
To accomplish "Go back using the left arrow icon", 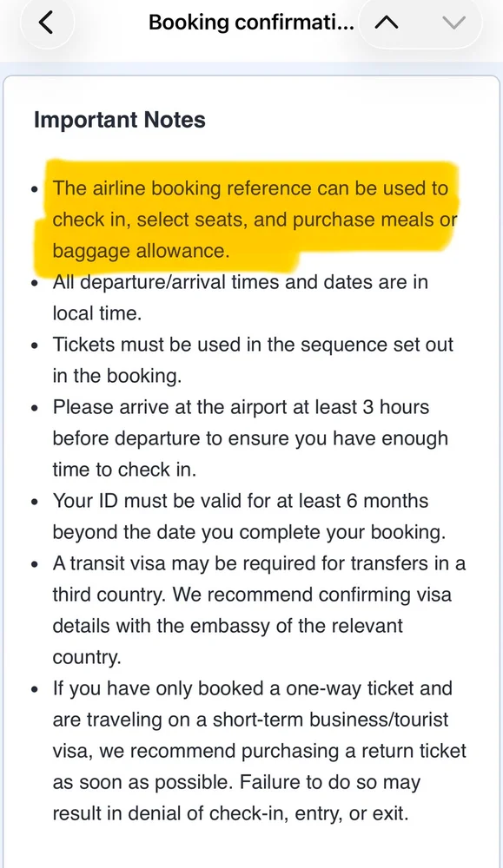I will pos(47,23).
